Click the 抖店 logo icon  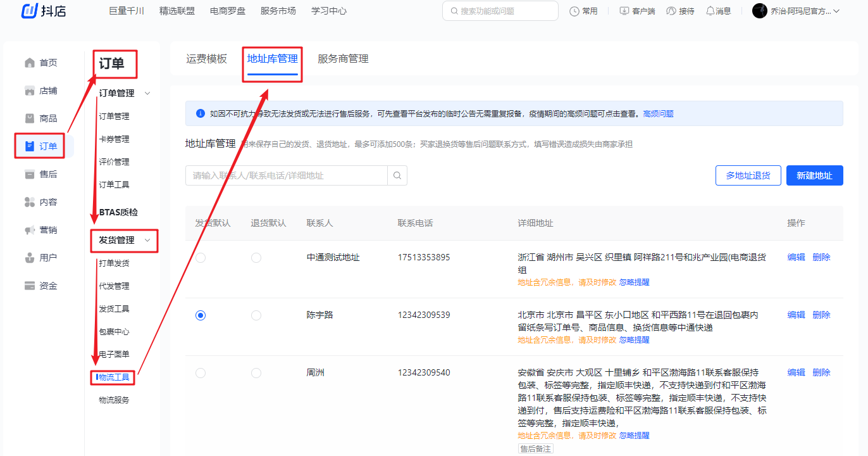point(31,11)
